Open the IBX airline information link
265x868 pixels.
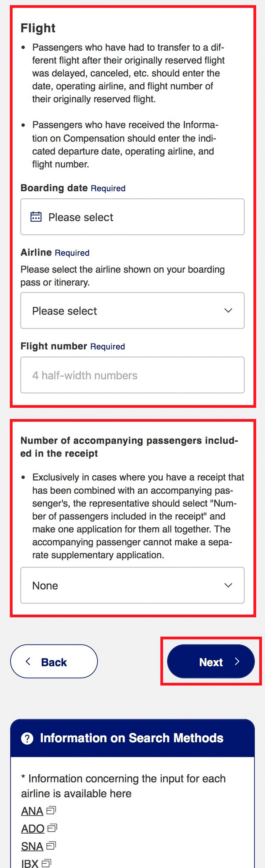click(x=30, y=863)
